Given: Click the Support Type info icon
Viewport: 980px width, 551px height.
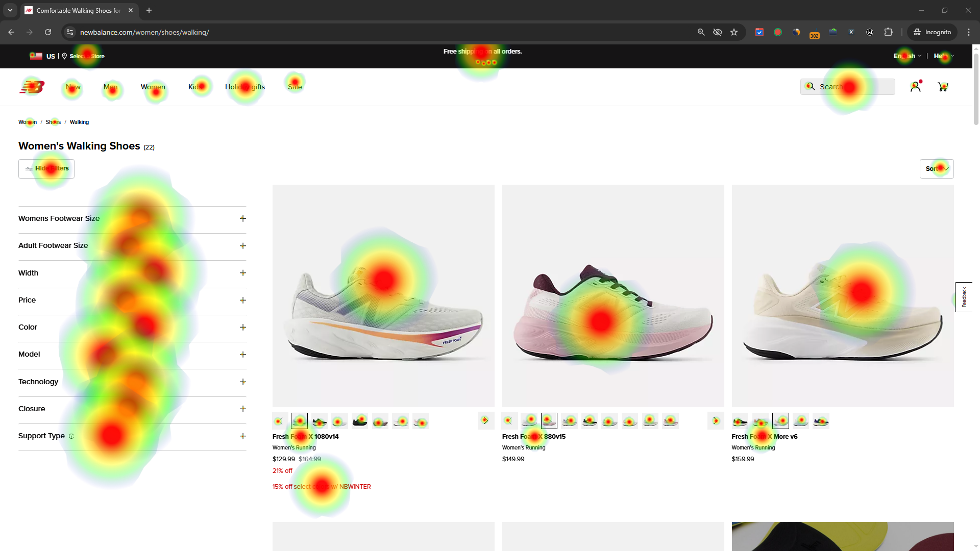Looking at the screenshot, I should click(71, 436).
